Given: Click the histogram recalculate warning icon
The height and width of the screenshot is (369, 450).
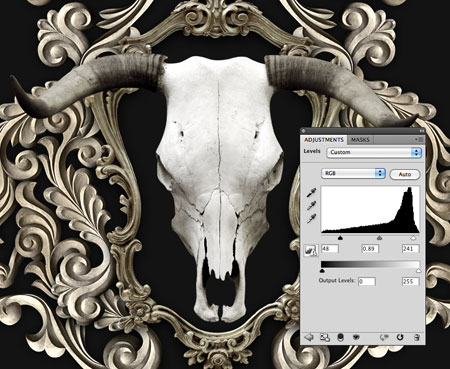Looking at the screenshot, I should 311,250.
